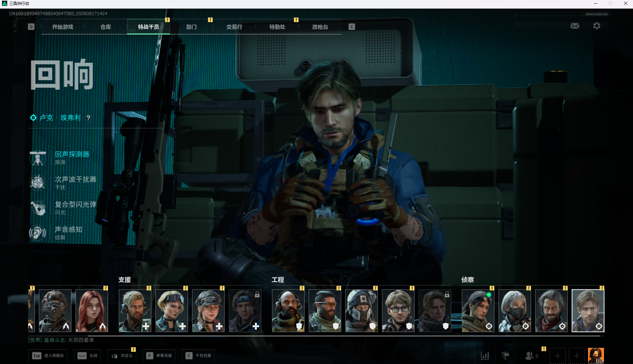
Task: Select the highlighted 回响 operator portrait
Action: pyautogui.click(x=588, y=311)
